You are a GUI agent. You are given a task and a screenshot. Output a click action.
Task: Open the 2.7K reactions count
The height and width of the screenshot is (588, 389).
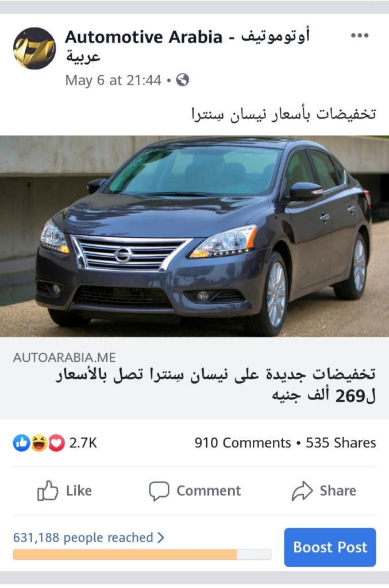pos(83,443)
